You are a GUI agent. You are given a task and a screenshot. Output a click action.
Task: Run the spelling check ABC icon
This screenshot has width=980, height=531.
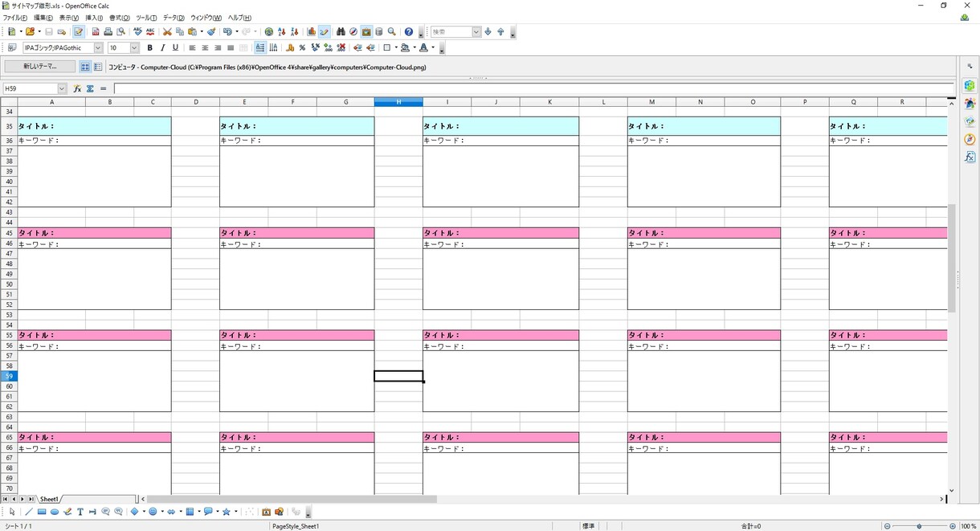137,32
